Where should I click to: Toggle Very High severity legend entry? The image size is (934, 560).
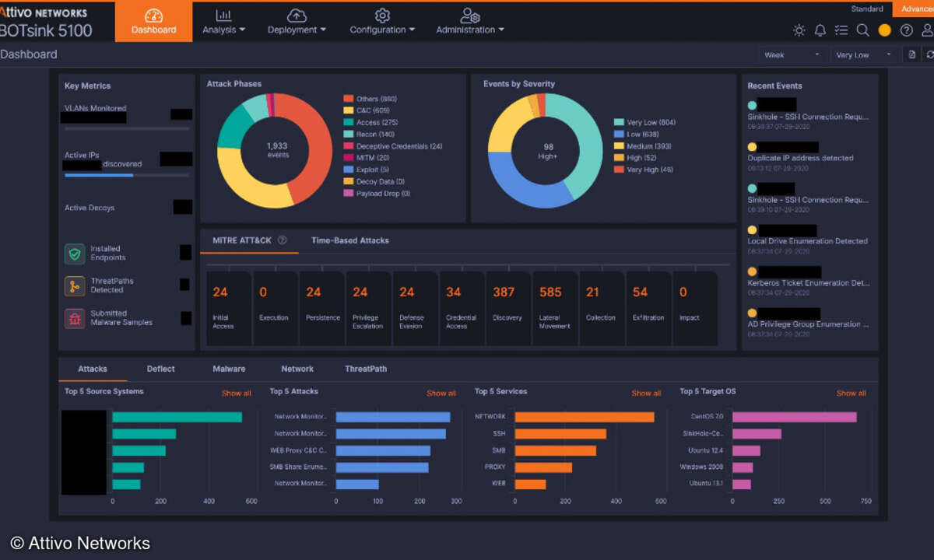[x=644, y=170]
